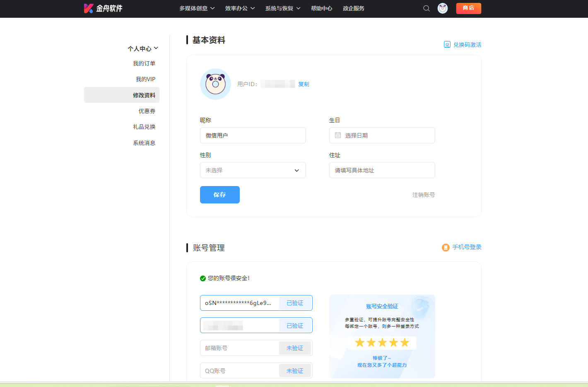The width and height of the screenshot is (588, 387).
Task: Click the 昵称 nickname input field
Action: point(253,135)
